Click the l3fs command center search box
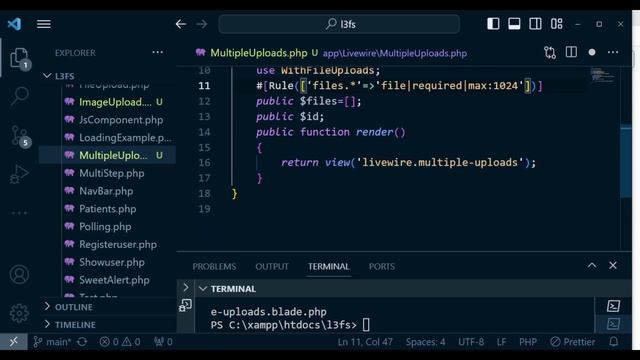Screen dimensions: 640x360 (x=339, y=24)
